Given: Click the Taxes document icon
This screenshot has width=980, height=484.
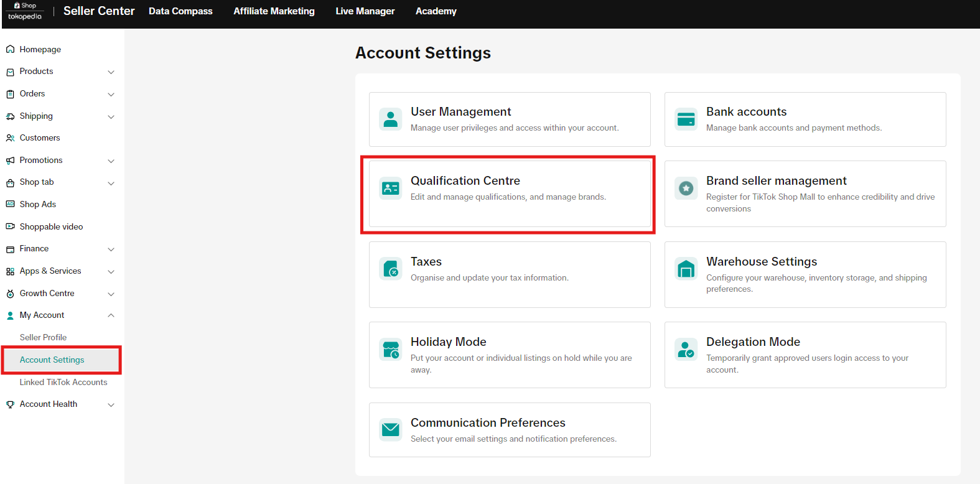Looking at the screenshot, I should pyautogui.click(x=390, y=269).
